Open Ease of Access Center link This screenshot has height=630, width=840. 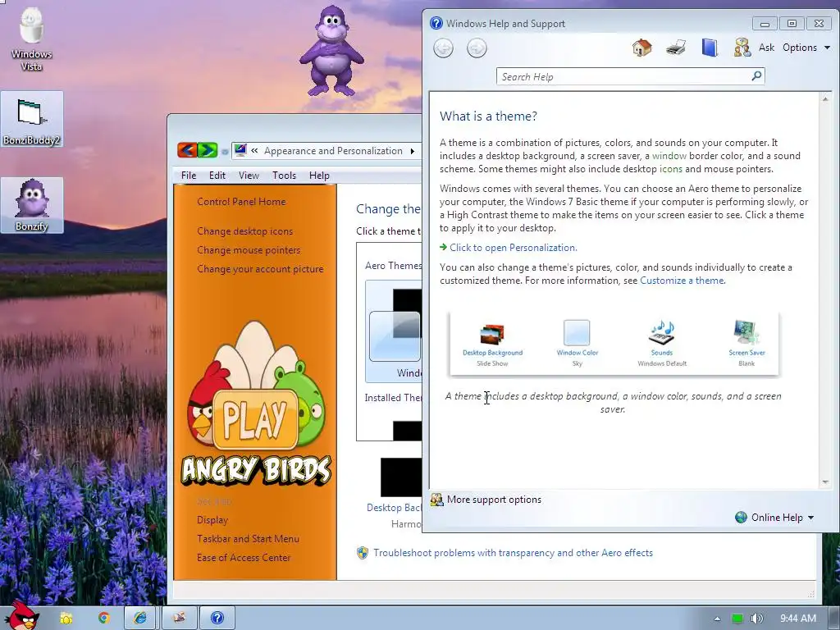pos(243,558)
